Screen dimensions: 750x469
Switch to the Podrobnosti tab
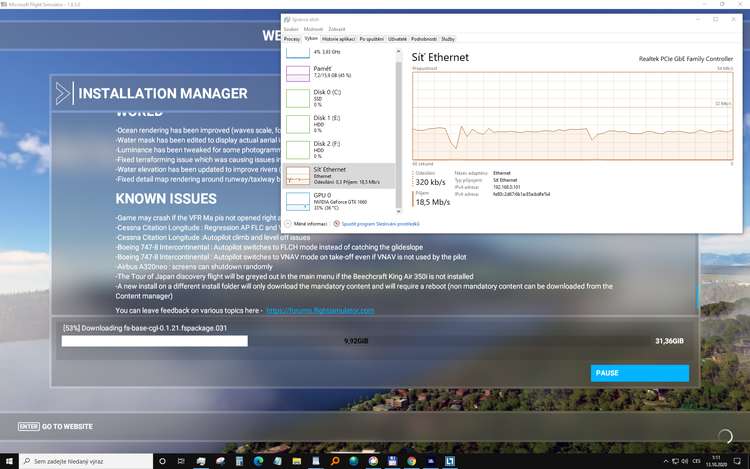click(x=424, y=39)
